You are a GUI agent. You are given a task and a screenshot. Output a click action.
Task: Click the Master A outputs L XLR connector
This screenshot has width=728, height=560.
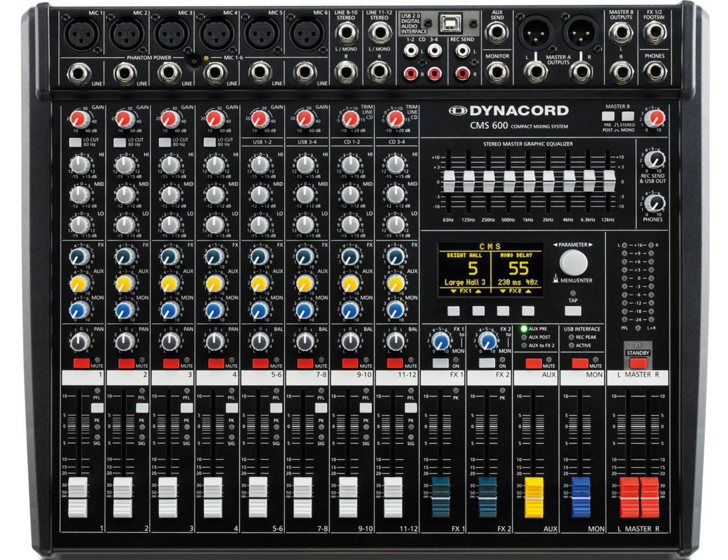click(x=536, y=33)
